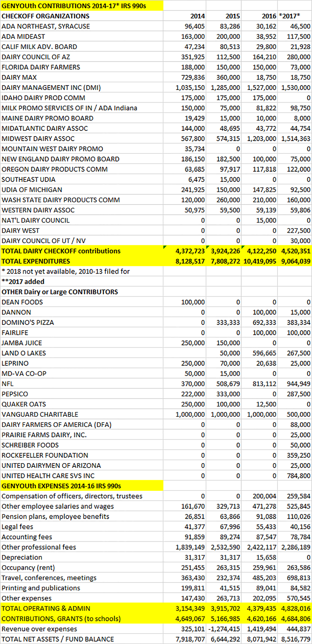The height and width of the screenshot is (644, 312).
Task: Click the DAIRY MAX 2014 value 729,836
Action: click(193, 77)
